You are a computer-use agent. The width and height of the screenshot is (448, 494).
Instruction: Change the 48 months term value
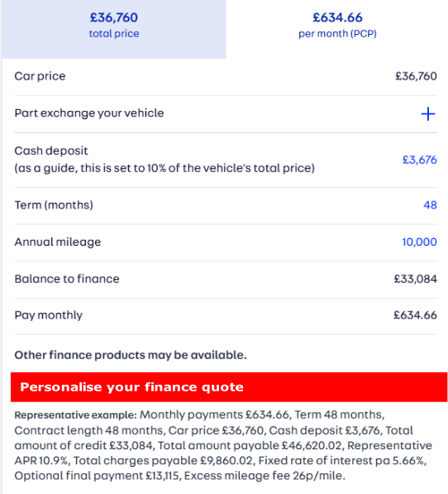tap(430, 205)
